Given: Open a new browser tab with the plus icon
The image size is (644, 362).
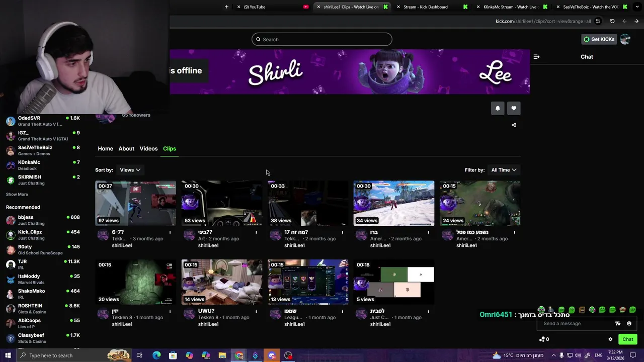Looking at the screenshot, I should [226, 7].
